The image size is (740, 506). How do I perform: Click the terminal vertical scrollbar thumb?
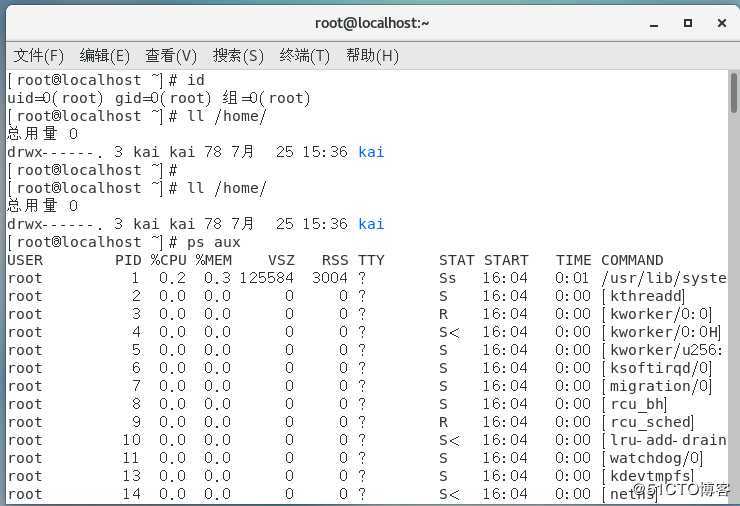tap(733, 93)
